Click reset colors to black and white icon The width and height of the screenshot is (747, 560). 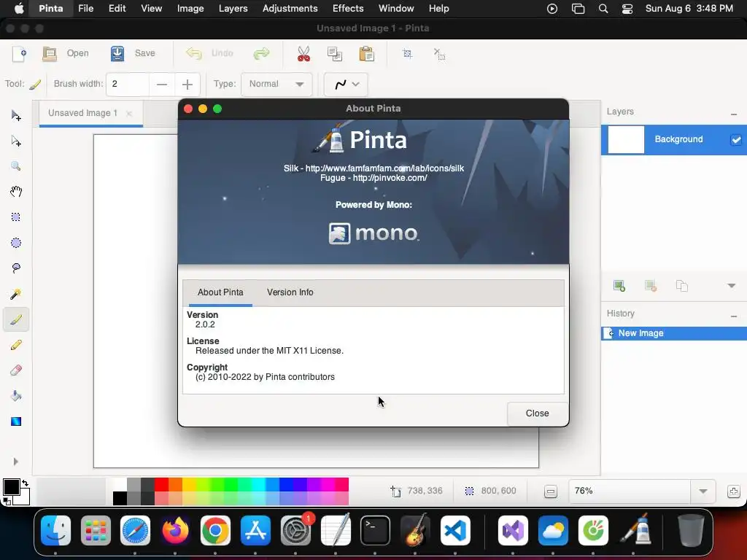coord(7,501)
